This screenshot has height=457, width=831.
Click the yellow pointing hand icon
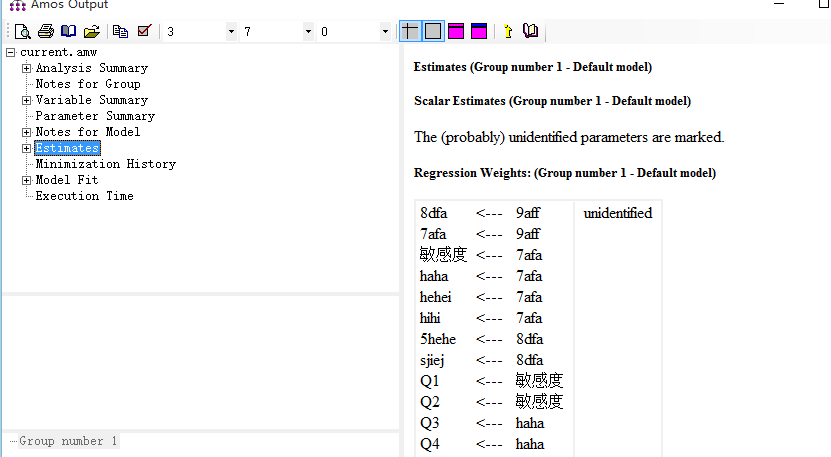[507, 31]
